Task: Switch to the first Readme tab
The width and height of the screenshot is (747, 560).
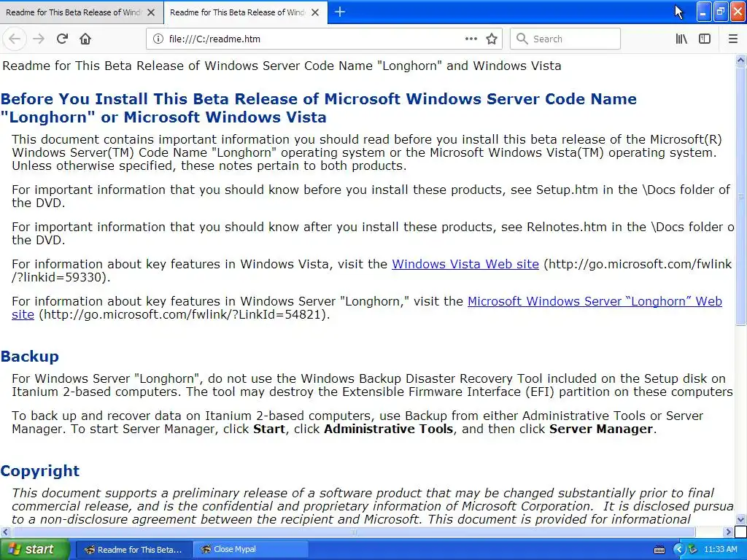Action: [x=74, y=12]
